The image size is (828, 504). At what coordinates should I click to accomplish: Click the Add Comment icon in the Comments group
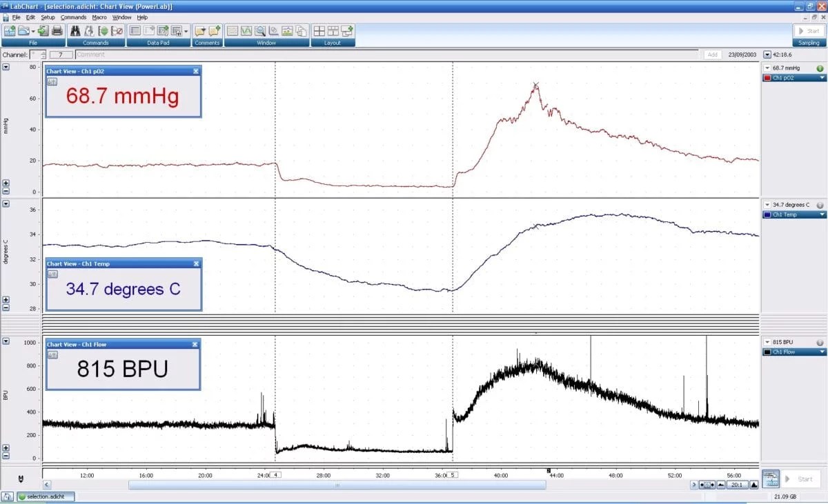213,30
